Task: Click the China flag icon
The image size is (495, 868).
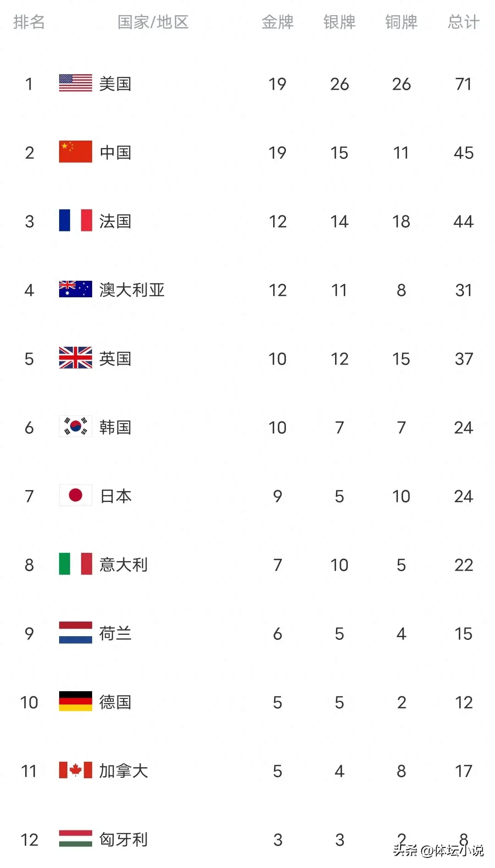Action: tap(76, 152)
